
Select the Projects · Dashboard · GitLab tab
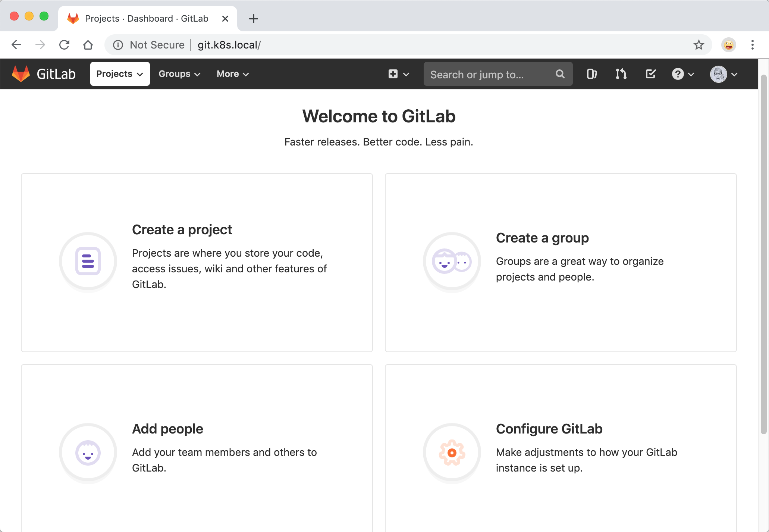point(148,19)
